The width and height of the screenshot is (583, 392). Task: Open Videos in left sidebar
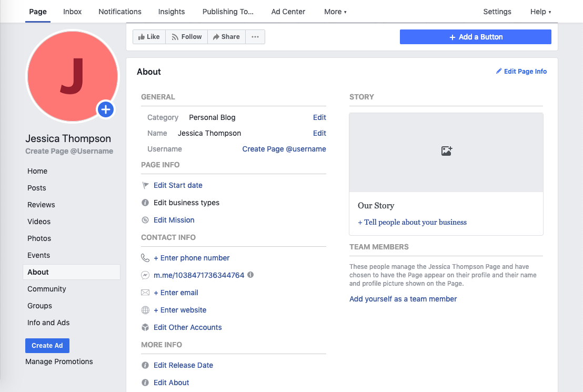(38, 222)
